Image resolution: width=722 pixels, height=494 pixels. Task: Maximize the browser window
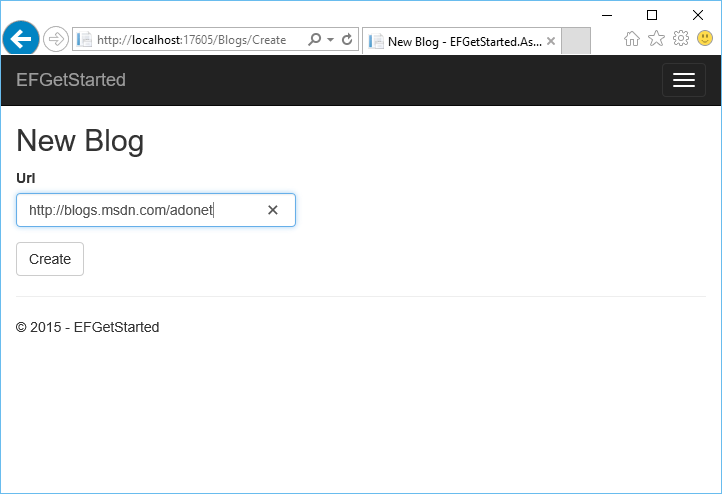click(x=652, y=15)
